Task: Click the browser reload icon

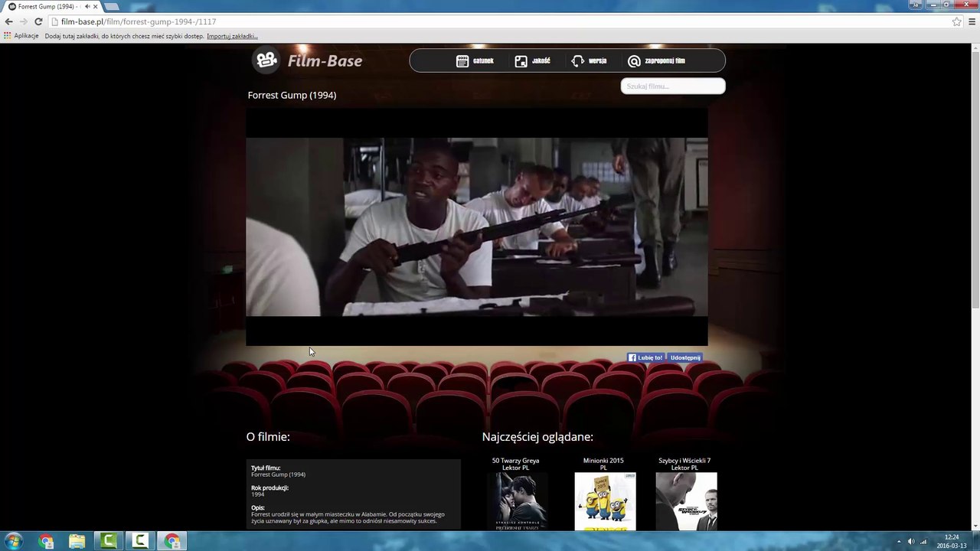Action: [x=38, y=21]
